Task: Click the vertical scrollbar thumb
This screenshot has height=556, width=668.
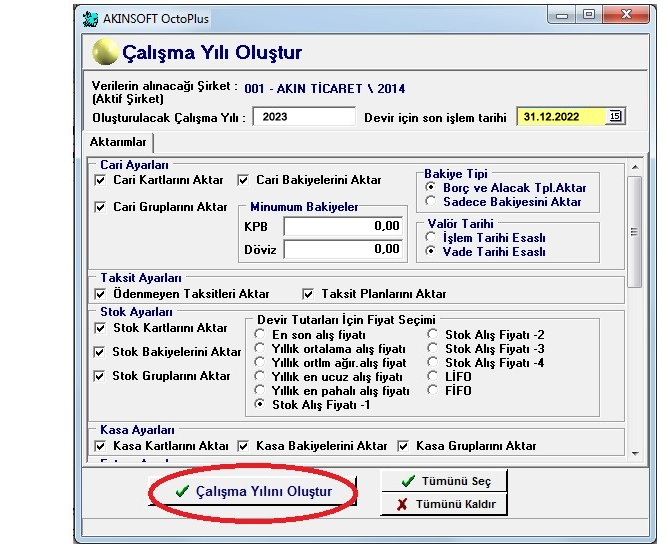Action: (635, 232)
